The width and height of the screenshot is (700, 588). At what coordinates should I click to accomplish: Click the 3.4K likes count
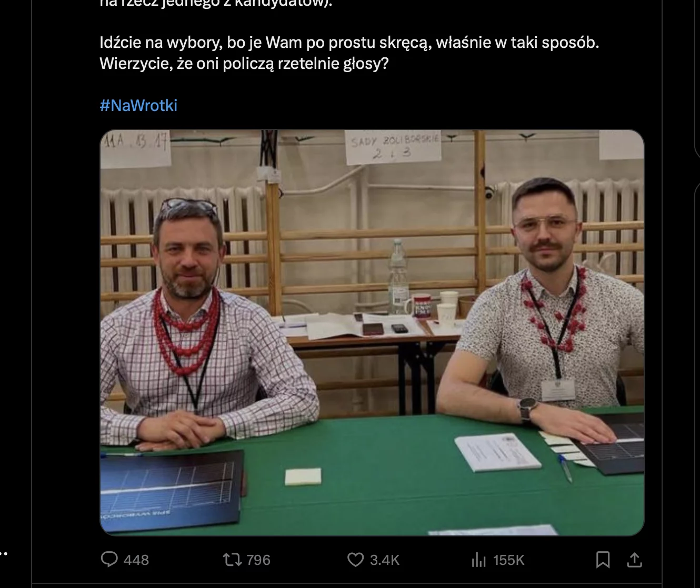point(385,560)
